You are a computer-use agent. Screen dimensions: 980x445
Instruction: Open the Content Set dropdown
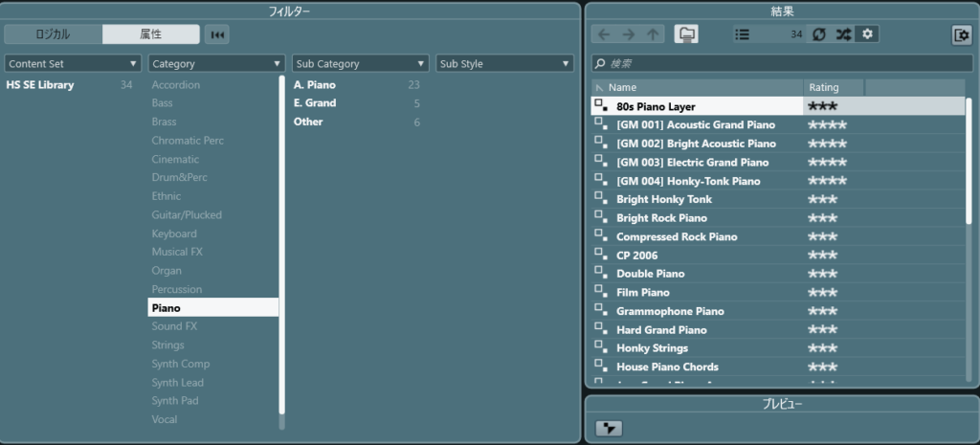point(73,64)
